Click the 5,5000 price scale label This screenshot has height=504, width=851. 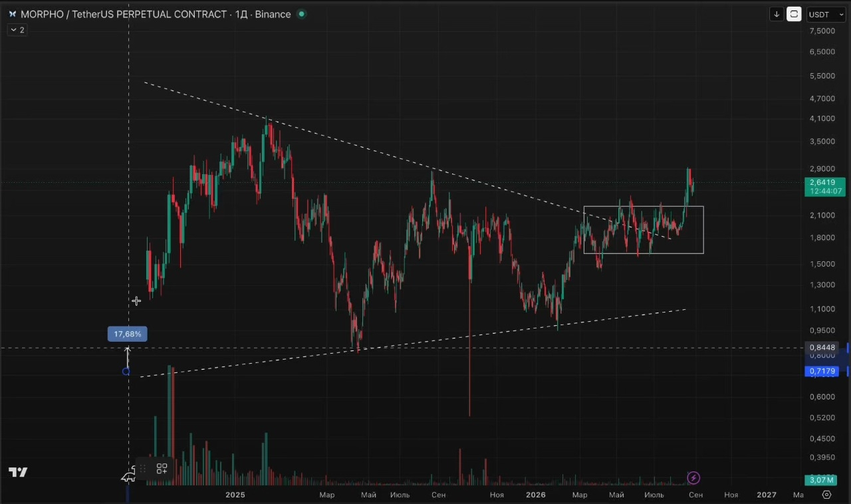click(x=822, y=76)
